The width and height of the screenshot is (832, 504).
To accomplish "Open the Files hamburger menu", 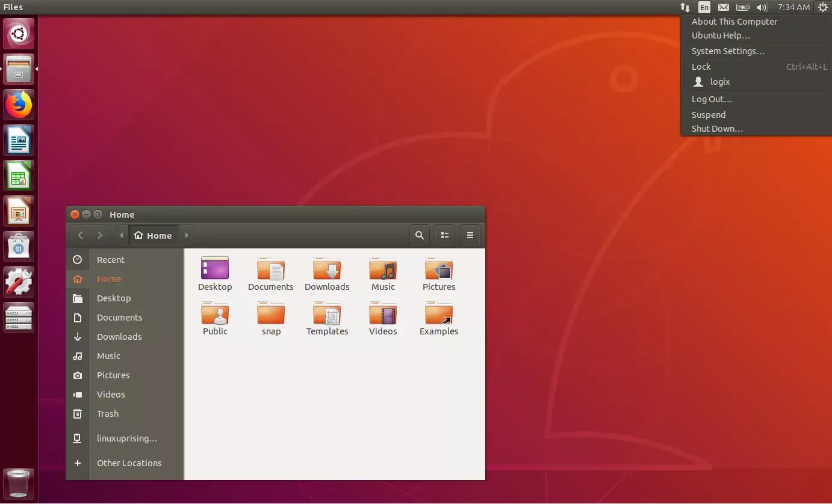I will [470, 235].
